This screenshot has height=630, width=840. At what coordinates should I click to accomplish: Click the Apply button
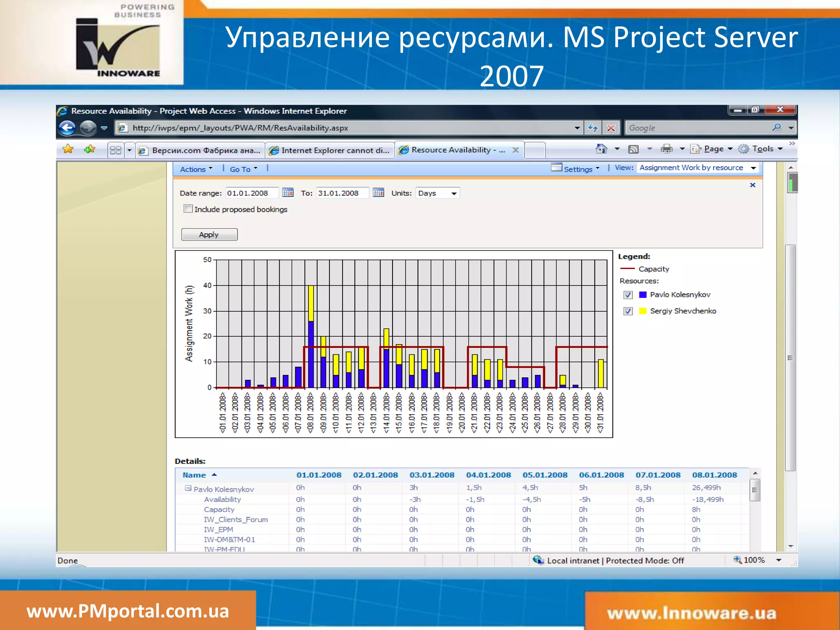click(209, 235)
